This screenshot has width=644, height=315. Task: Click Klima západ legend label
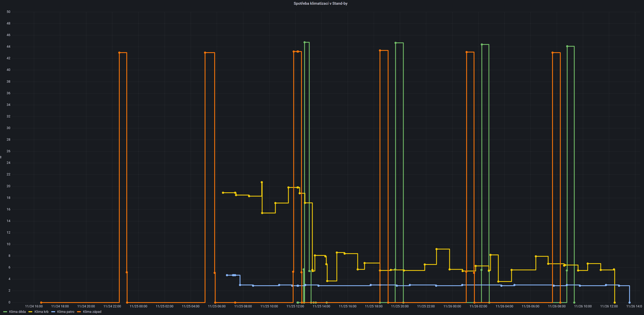pos(92,312)
